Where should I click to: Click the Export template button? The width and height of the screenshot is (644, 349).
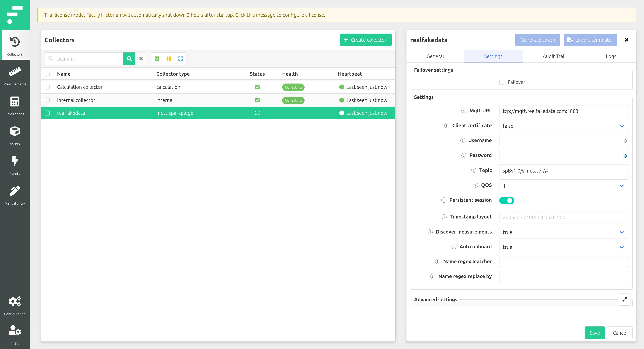tap(590, 40)
